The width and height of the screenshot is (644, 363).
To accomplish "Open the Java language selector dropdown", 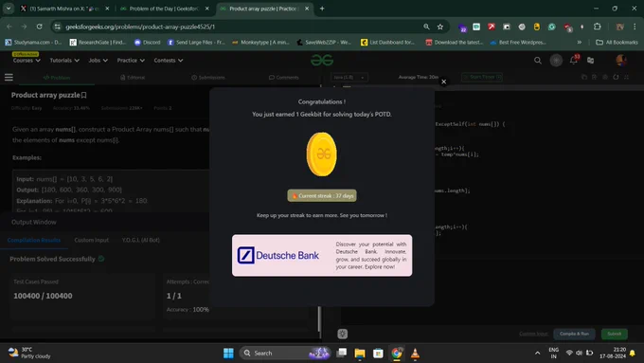I will pos(349,78).
